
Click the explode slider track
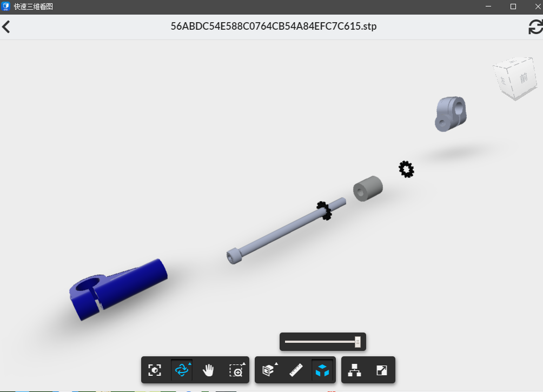(x=320, y=342)
